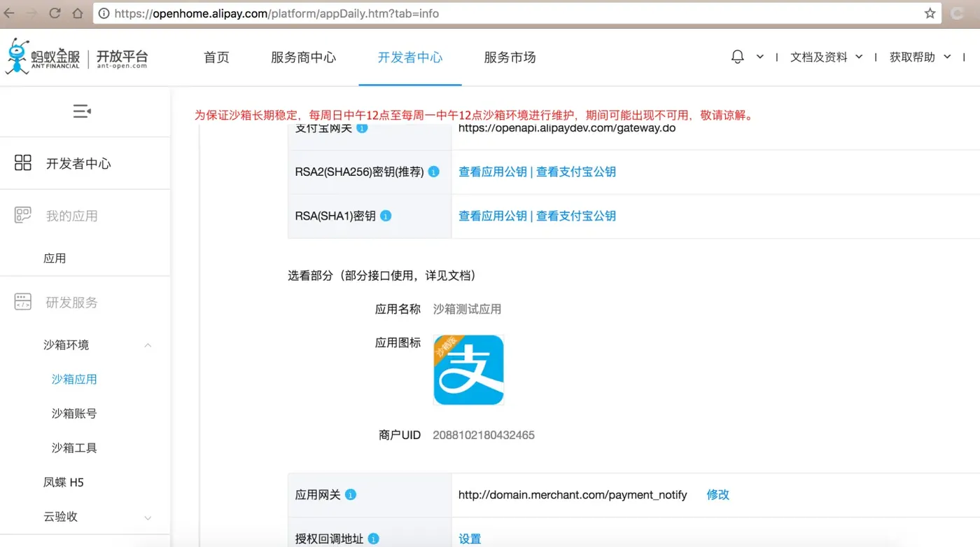
Task: Click the 研发服务 code icon
Action: (23, 302)
